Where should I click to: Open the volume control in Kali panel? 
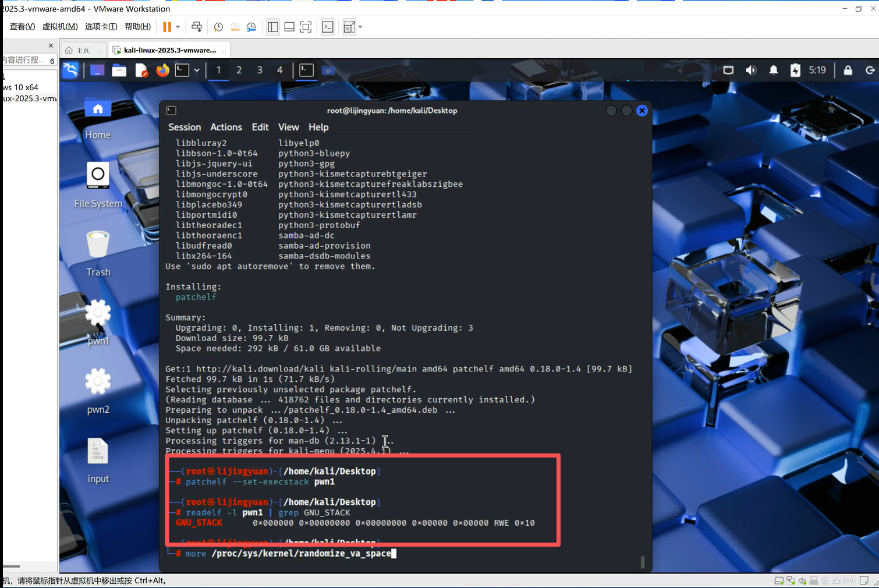[751, 70]
